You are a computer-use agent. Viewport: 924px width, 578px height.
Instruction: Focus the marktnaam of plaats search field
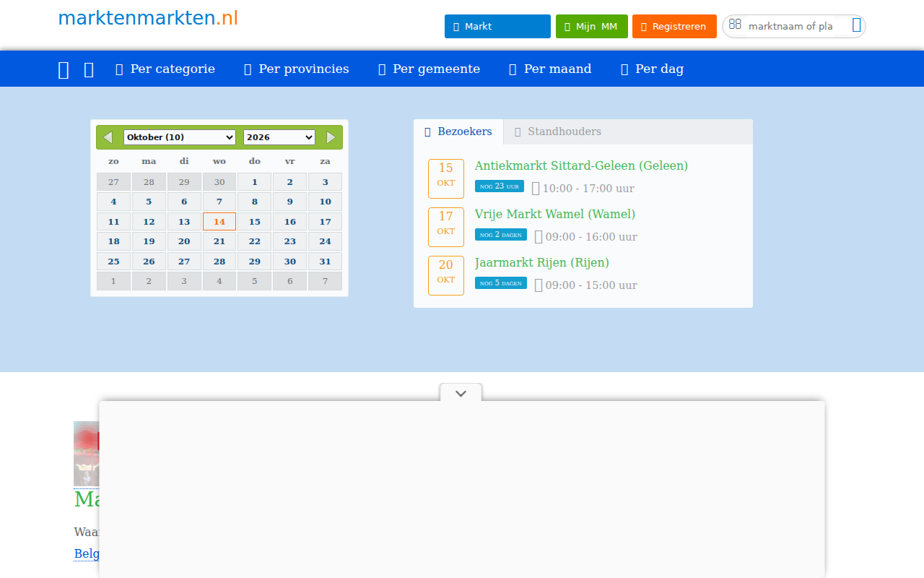click(x=790, y=26)
